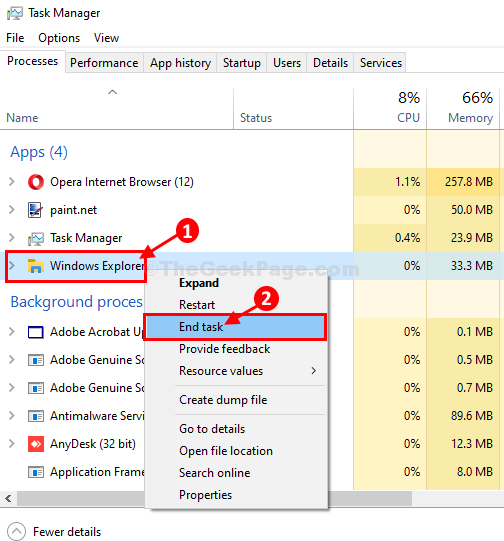Screen dimensions: 504x541
Task: Choose Restart in the context menu
Action: click(236, 305)
